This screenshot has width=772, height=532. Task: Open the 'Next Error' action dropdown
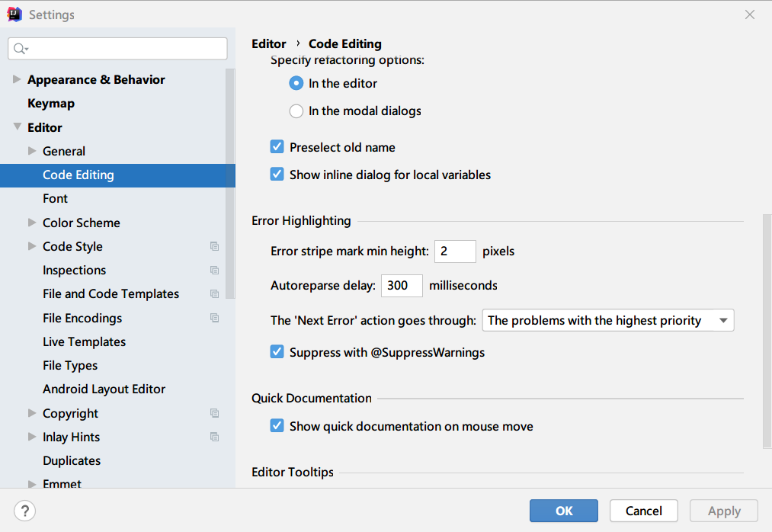coord(607,321)
